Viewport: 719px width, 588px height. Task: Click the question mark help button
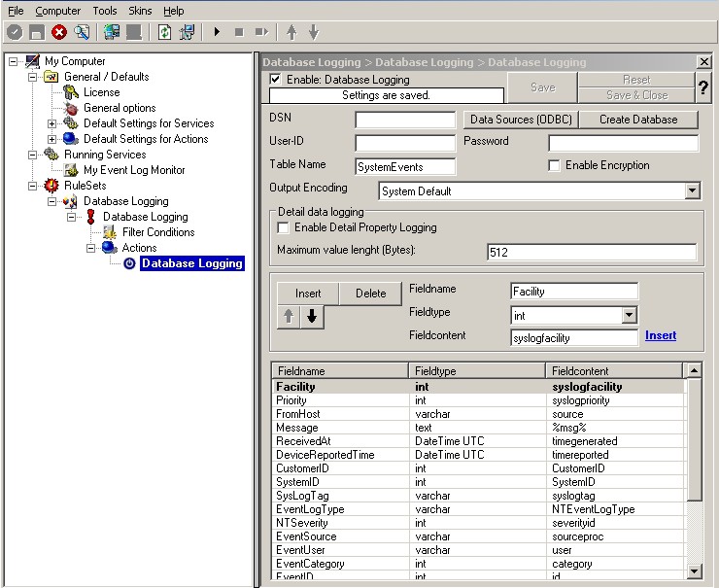(703, 87)
